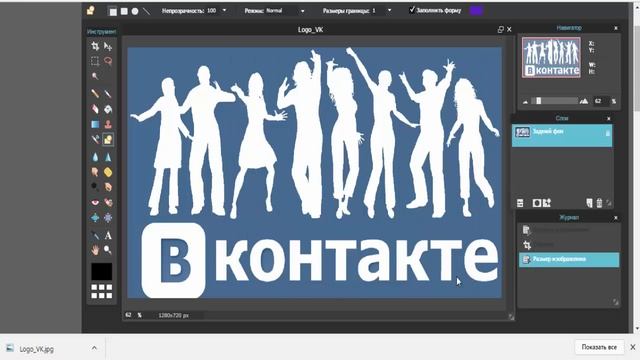Select the Lasso tool
Viewport: 640px width, 360px height.
[108, 61]
